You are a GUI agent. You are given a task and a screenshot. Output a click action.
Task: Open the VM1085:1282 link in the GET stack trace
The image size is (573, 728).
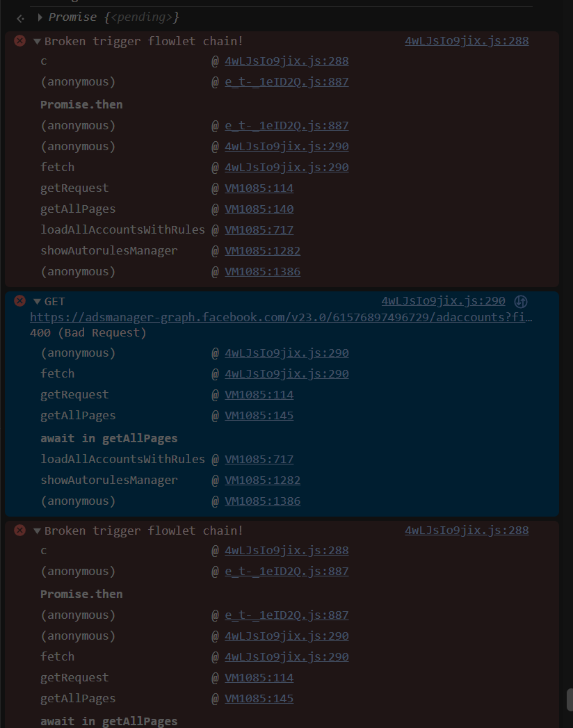[262, 480]
